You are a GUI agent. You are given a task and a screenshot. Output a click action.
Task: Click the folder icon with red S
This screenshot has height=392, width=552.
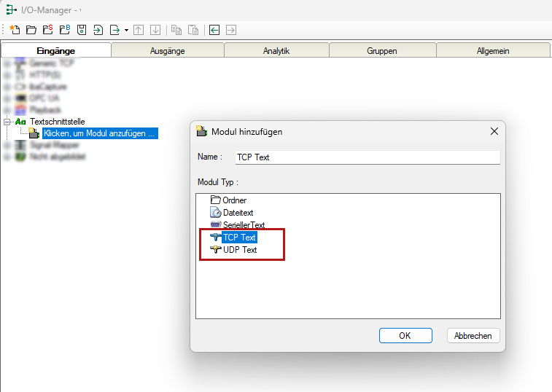(x=47, y=30)
